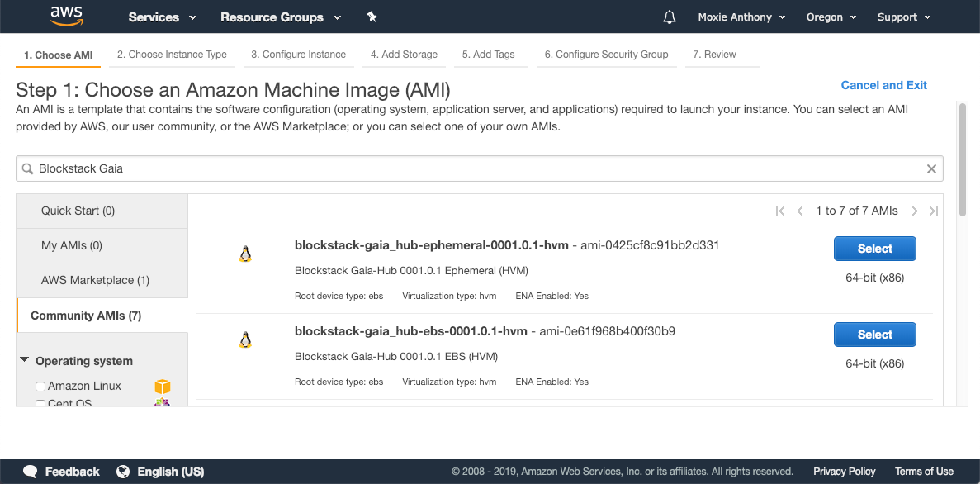Viewport: 980px width, 484px height.
Task: Change language from English (US)
Action: pyautogui.click(x=171, y=472)
